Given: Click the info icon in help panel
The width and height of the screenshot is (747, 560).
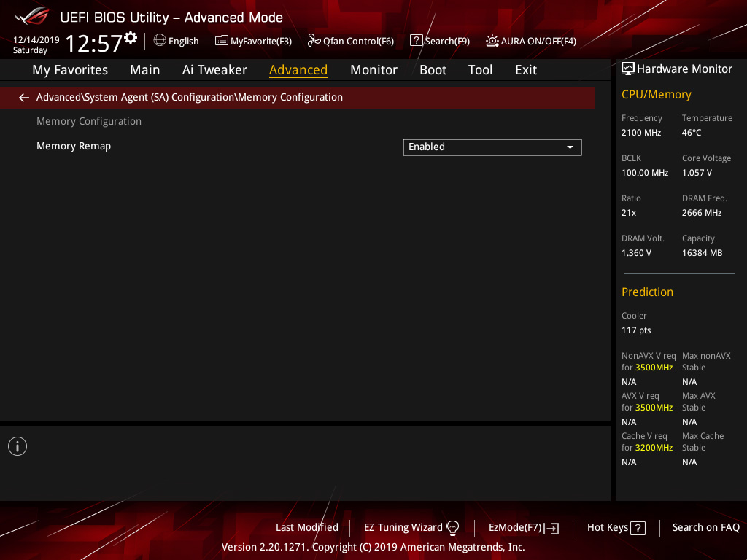Looking at the screenshot, I should pos(18,446).
